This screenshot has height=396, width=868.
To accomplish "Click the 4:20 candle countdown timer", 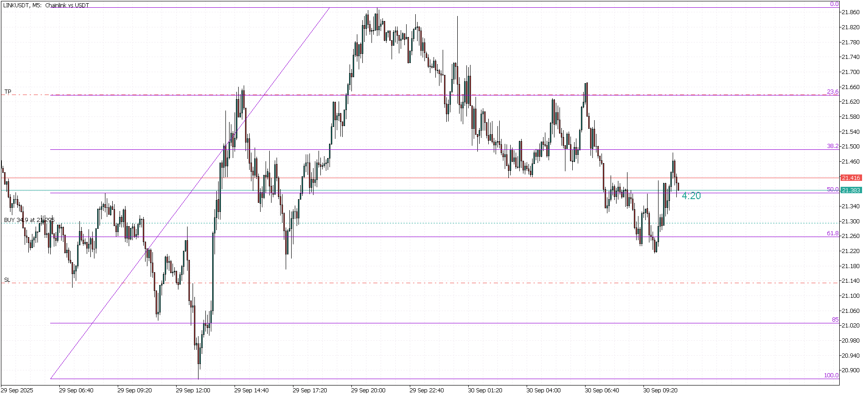I will click(x=691, y=196).
